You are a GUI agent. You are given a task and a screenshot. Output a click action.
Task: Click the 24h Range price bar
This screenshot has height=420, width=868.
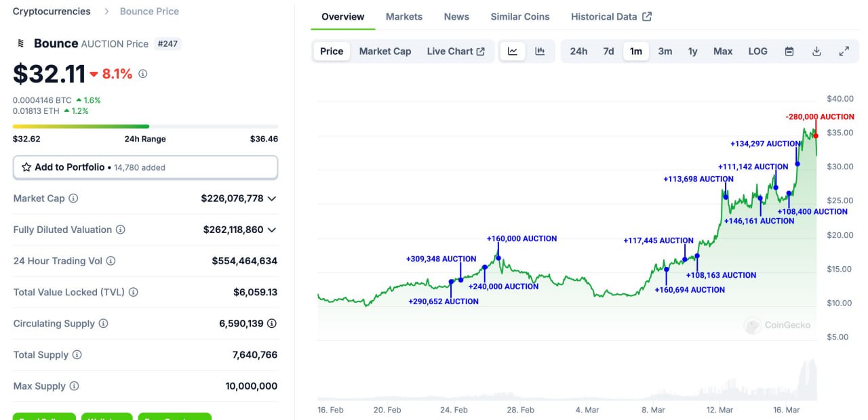point(145,126)
